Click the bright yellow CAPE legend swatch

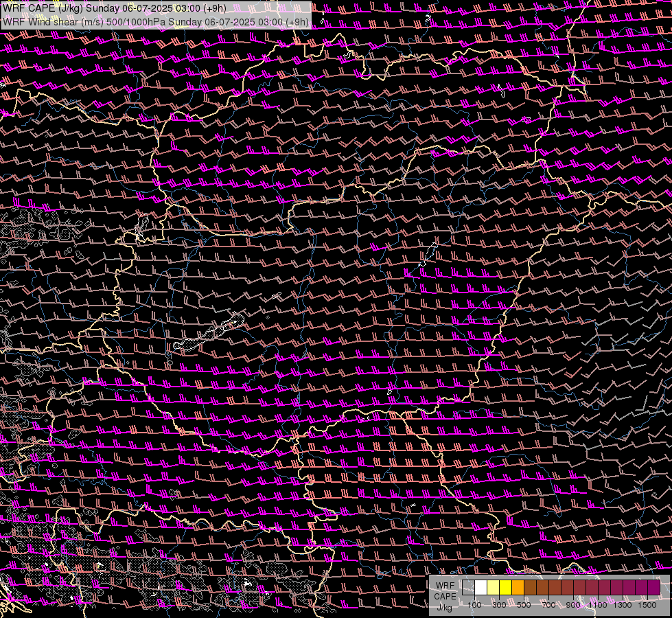506,588
